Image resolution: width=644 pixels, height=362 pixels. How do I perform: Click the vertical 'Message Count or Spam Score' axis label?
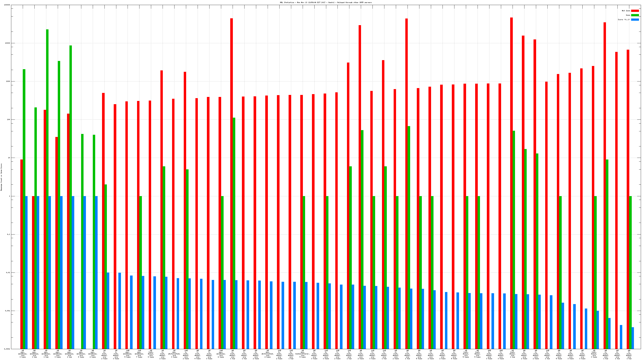(1, 177)
